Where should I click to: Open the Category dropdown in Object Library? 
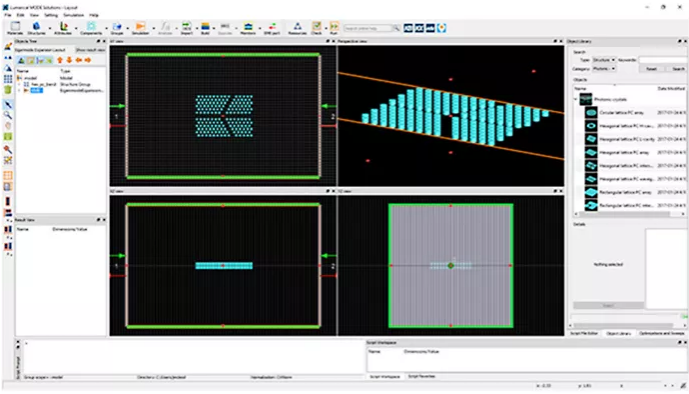tap(604, 69)
